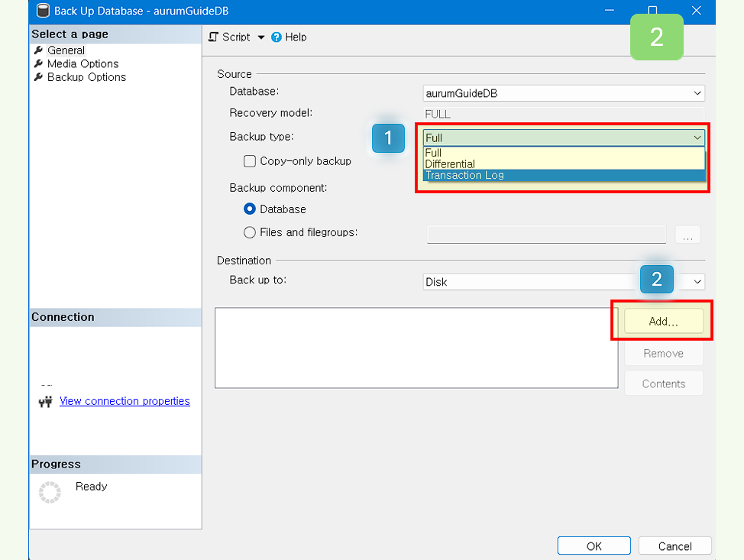
Task: Click the wrench icon beside General
Action: pyautogui.click(x=38, y=50)
